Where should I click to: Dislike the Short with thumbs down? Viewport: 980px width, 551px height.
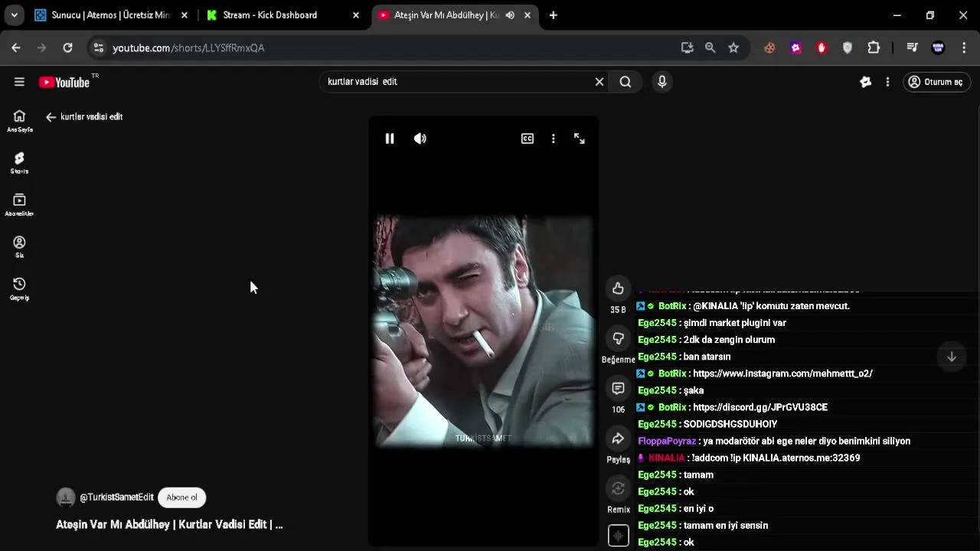pos(618,338)
